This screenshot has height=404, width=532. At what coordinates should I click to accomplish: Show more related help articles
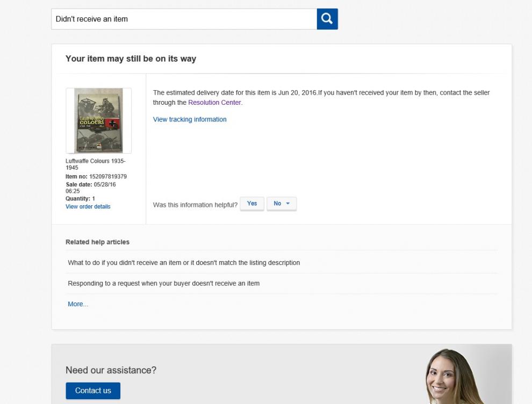pos(77,304)
